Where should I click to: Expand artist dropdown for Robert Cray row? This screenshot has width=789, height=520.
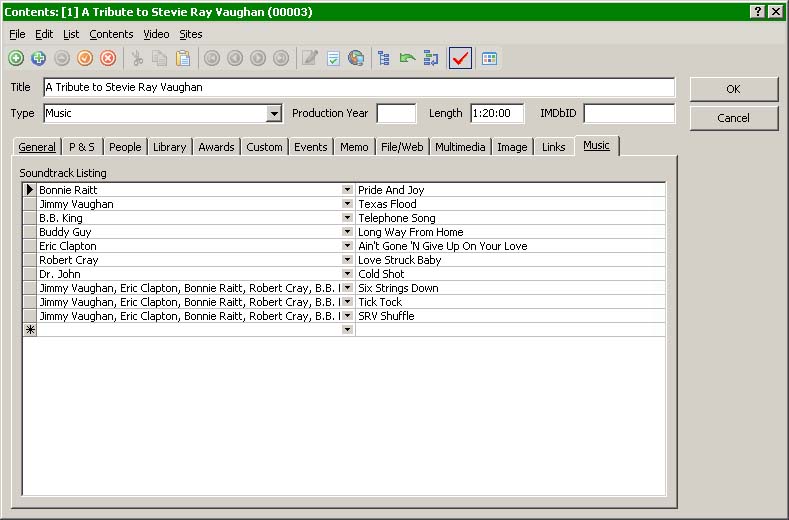click(x=347, y=260)
